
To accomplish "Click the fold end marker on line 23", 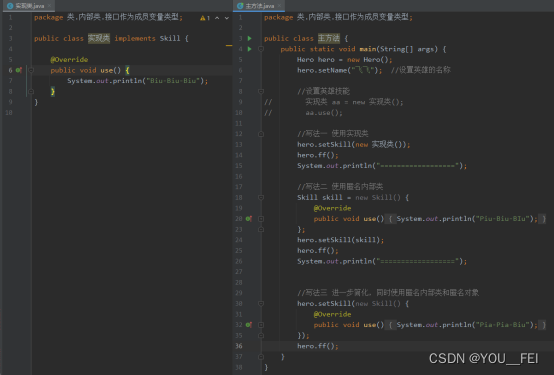I will (x=261, y=229).
